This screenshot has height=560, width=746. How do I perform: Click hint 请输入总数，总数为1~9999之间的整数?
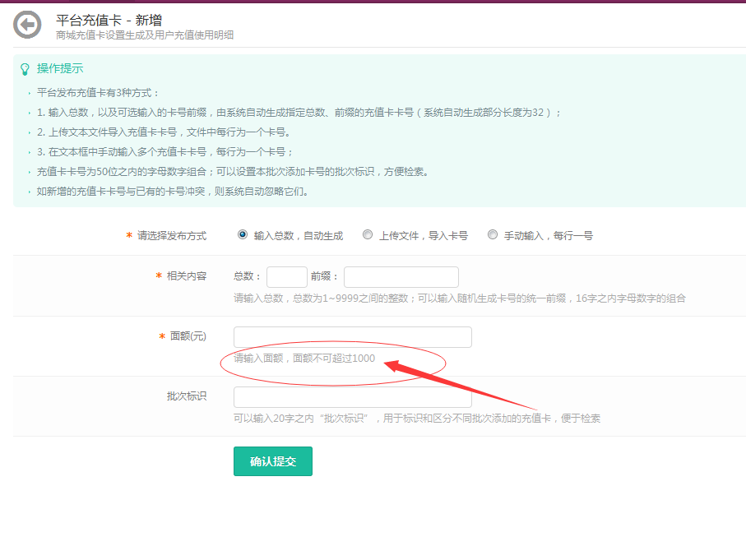click(x=460, y=299)
